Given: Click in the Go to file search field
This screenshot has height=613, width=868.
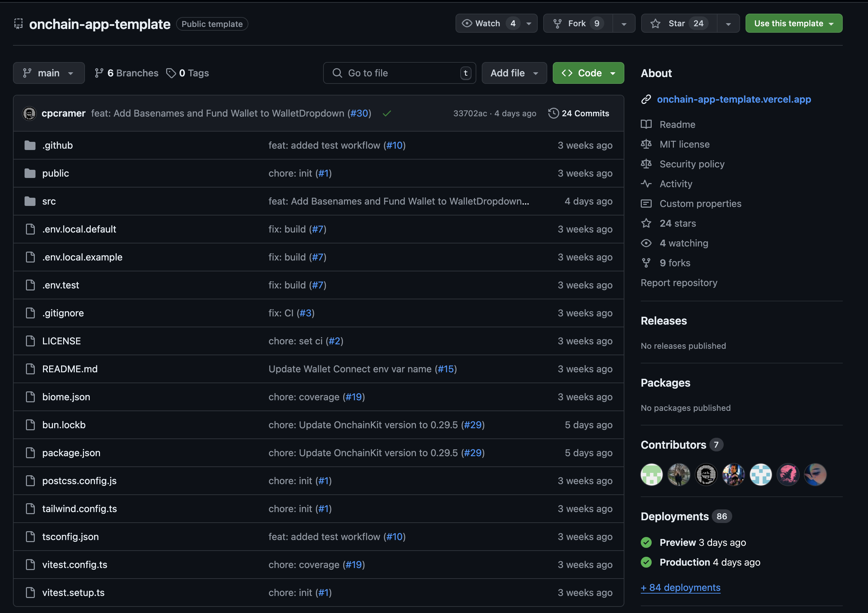Looking at the screenshot, I should tap(400, 73).
